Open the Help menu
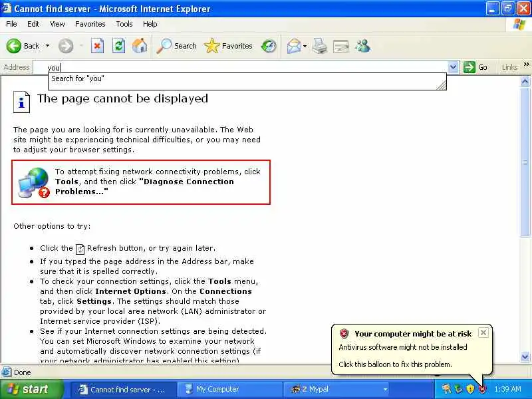Image resolution: width=532 pixels, height=399 pixels. (x=150, y=24)
